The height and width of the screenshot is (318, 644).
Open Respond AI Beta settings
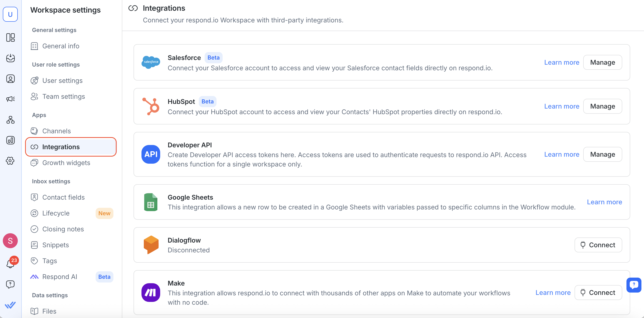[59, 277]
